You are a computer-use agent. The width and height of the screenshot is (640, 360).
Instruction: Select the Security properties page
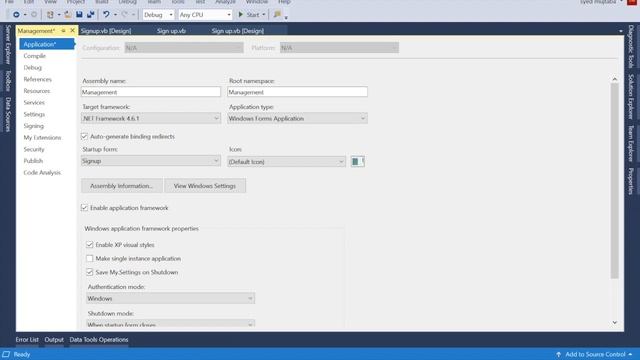coord(34,149)
